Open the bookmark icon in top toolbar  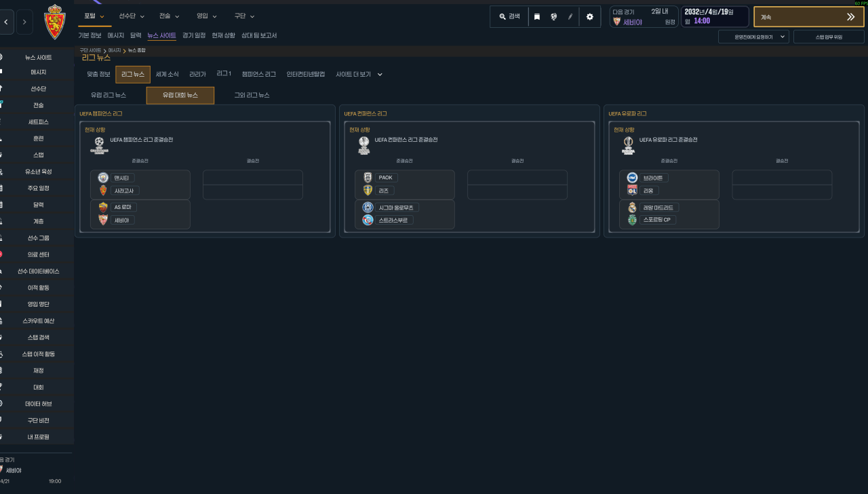point(537,16)
